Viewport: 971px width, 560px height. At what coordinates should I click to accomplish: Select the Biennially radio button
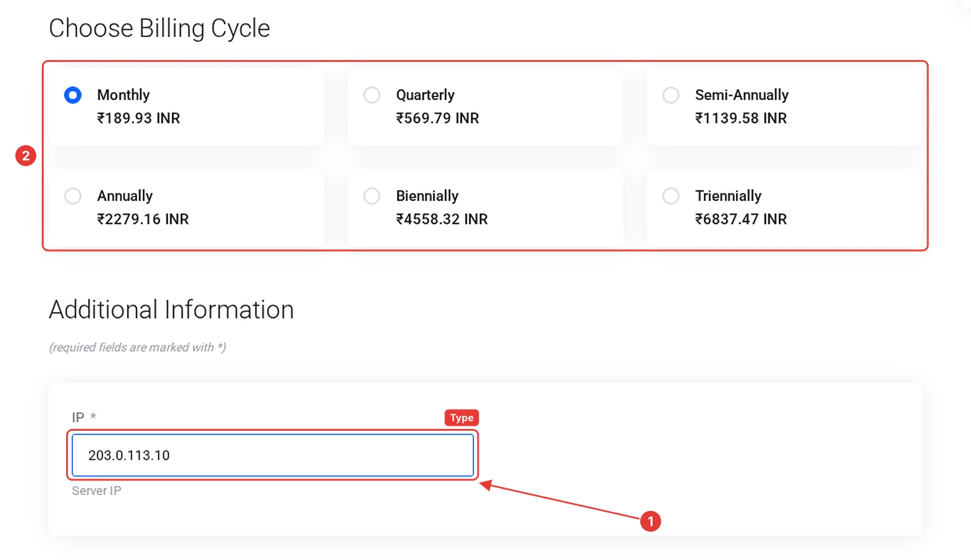(x=372, y=196)
